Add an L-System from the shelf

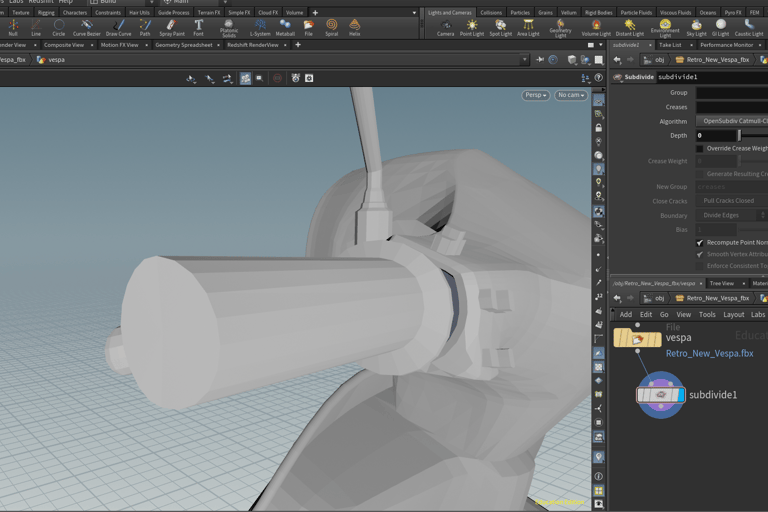coord(260,27)
